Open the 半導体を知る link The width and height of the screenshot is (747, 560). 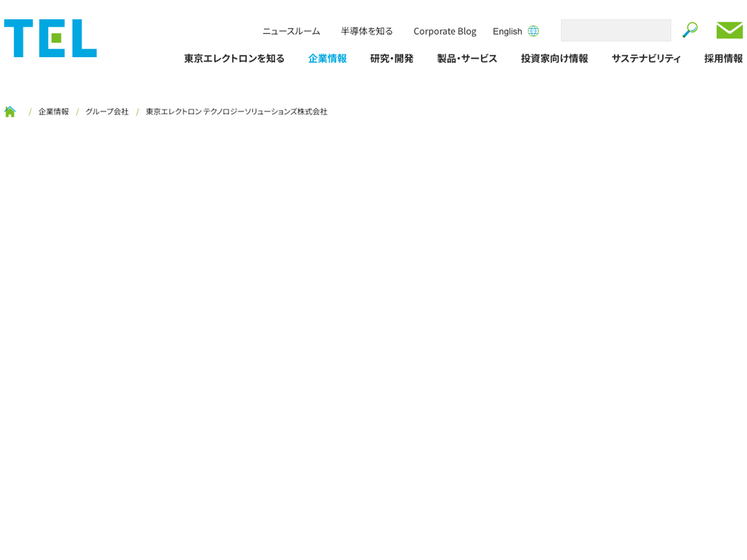click(x=367, y=31)
